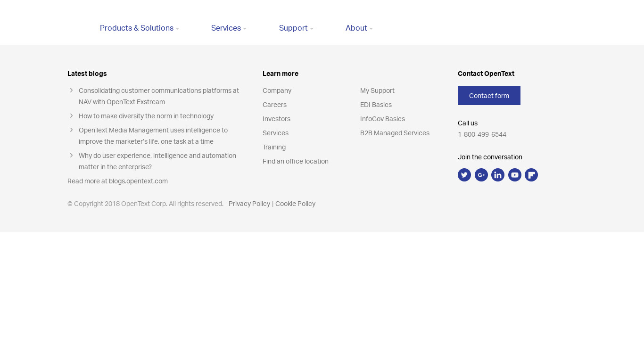Click the Contact form button
Image resolution: width=644 pixels, height=362 pixels.
[x=489, y=96]
